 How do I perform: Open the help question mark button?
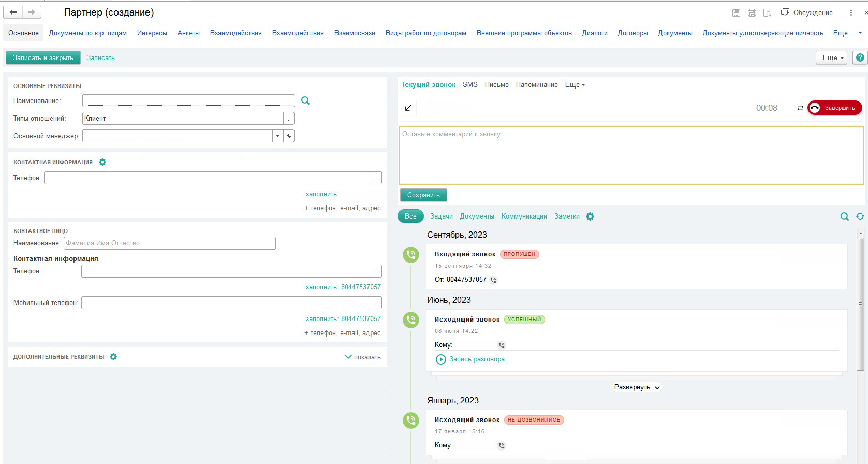coord(860,57)
